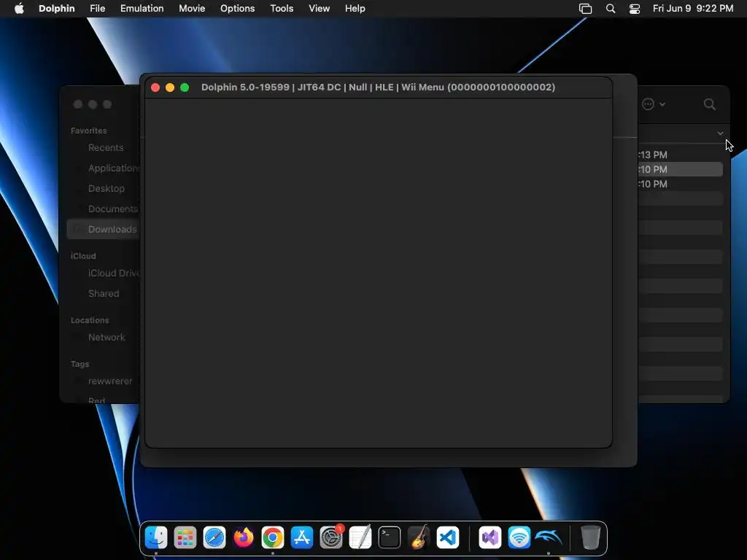
Task: Open the Trash from the Dock
Action: (591, 537)
